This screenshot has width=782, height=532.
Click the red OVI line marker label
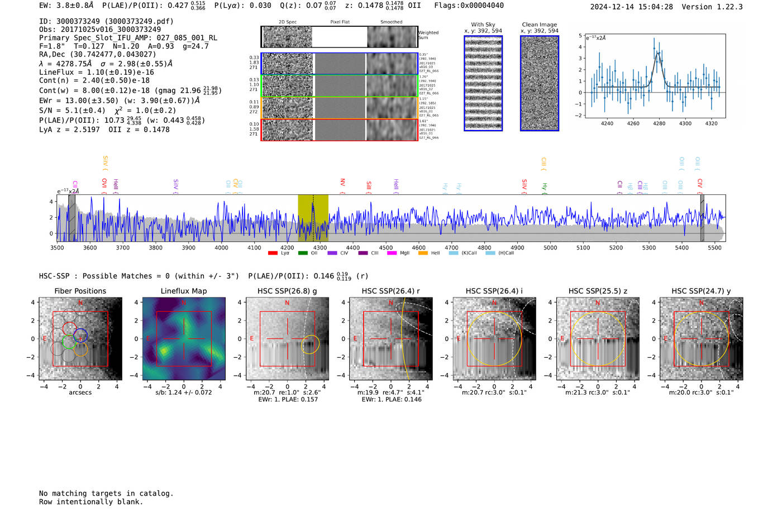tap(104, 185)
